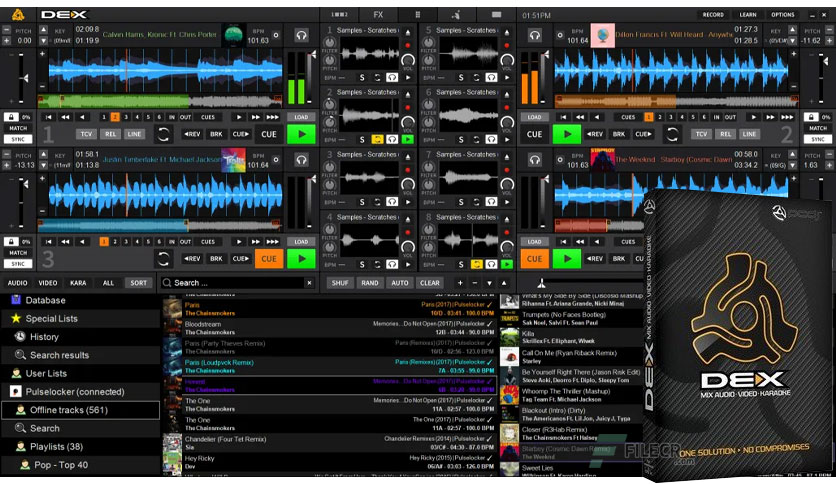836x484 pixels.
Task: Rewind deck 3 with double arrow
Action: (65, 241)
